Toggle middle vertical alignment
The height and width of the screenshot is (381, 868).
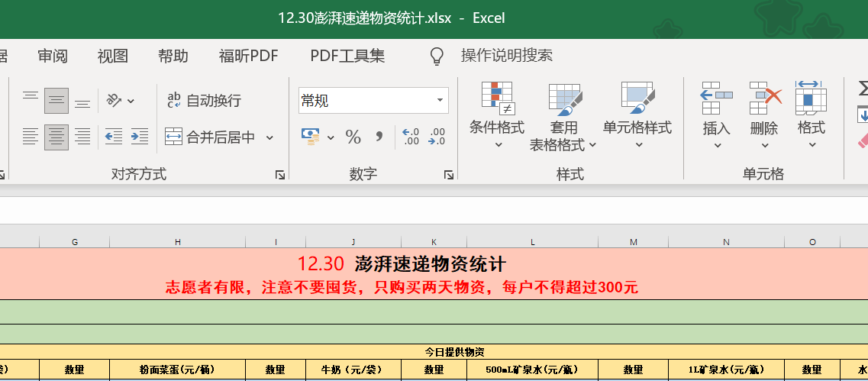56,101
